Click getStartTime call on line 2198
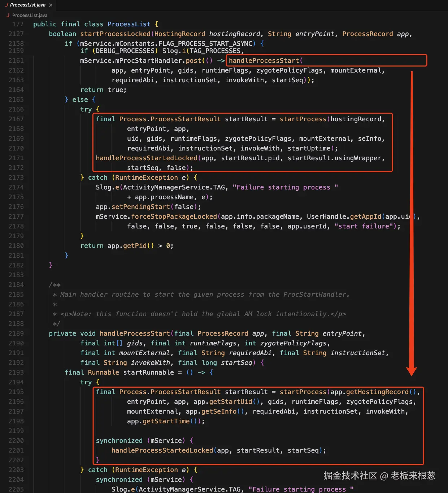 coord(166,421)
